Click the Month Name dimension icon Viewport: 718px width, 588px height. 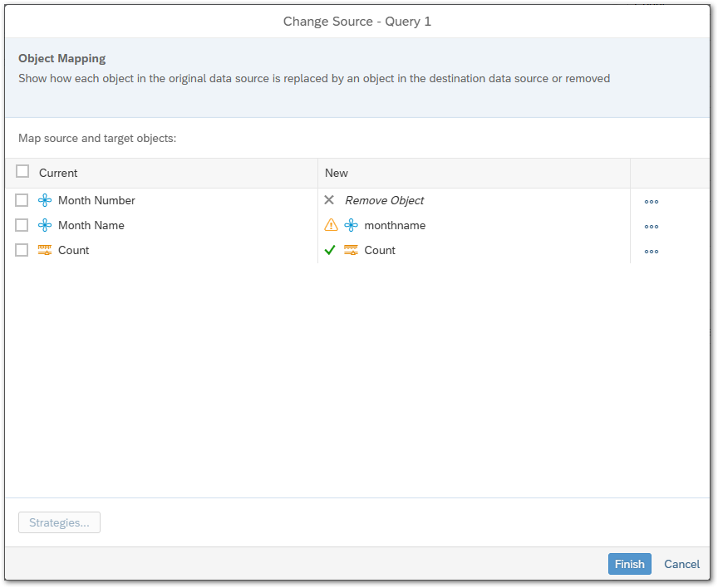tap(45, 225)
